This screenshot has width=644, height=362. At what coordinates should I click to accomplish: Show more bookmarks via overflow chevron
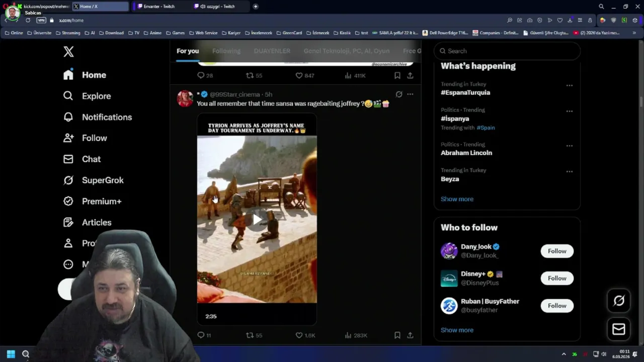[634, 33]
